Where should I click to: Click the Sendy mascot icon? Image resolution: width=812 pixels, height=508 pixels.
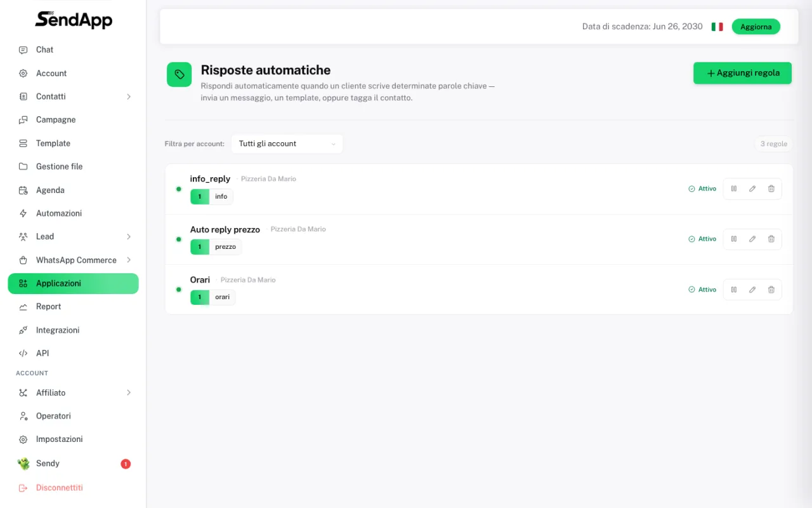tap(23, 464)
